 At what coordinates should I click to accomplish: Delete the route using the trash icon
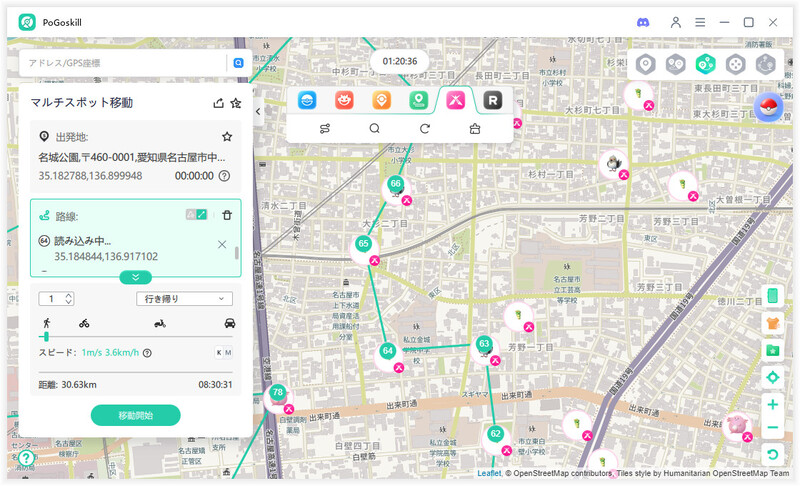(x=227, y=215)
